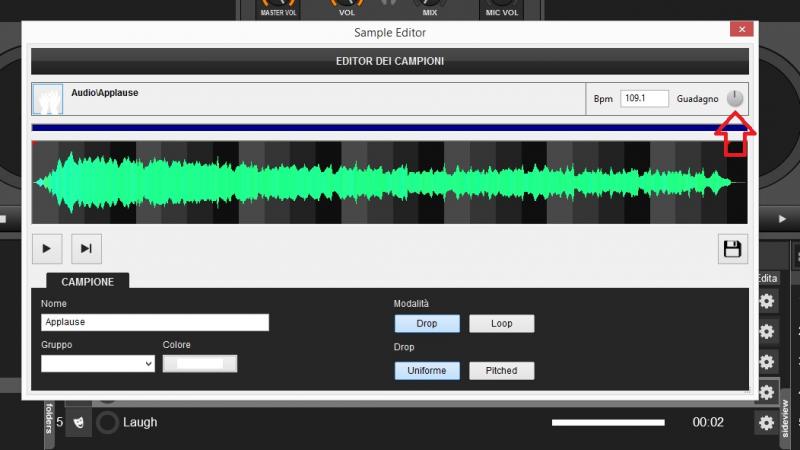
Task: Switch Modalità to Loop
Action: [x=501, y=324]
